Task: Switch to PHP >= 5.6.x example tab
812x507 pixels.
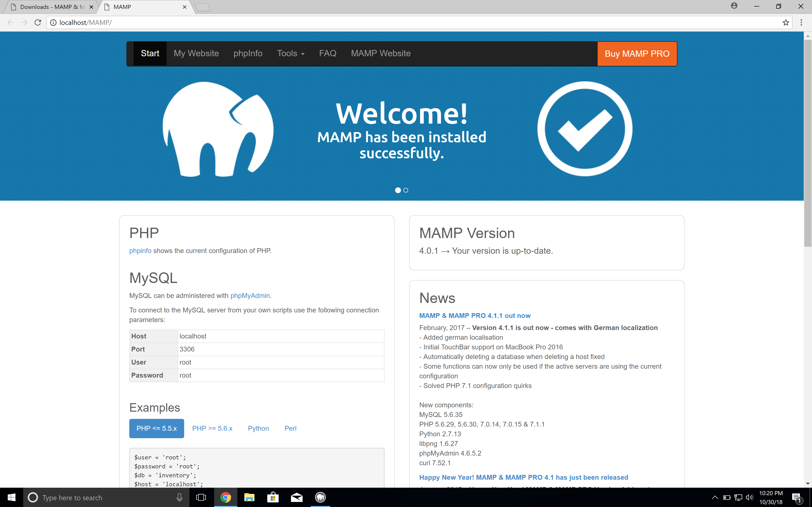Action: [x=212, y=428]
